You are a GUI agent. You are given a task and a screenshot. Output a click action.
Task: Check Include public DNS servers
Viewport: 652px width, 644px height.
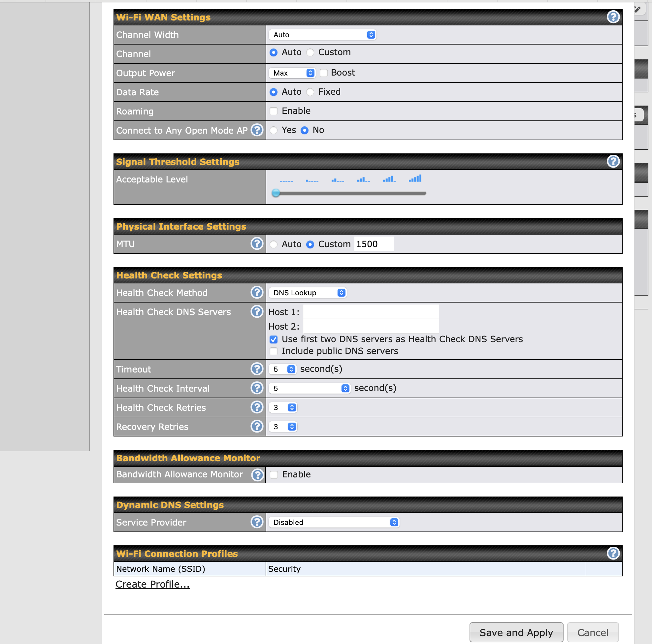pos(274,351)
